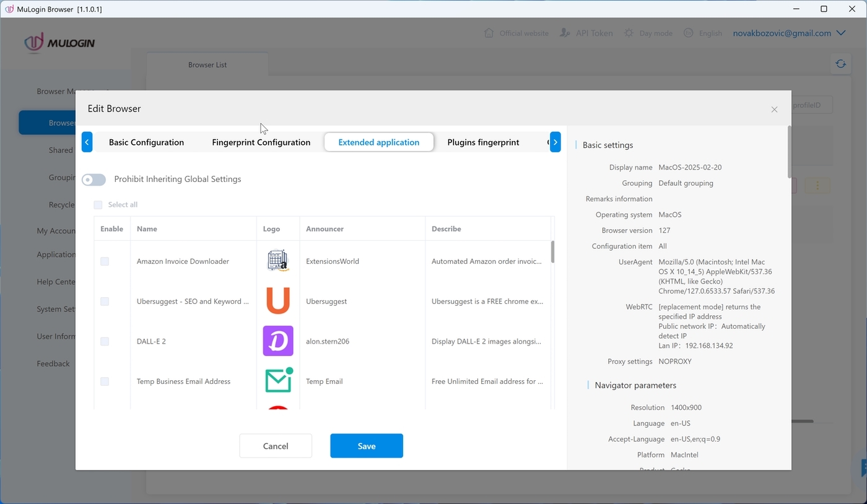The height and width of the screenshot is (504, 867).
Task: Select the Browser List tab
Action: tap(207, 64)
